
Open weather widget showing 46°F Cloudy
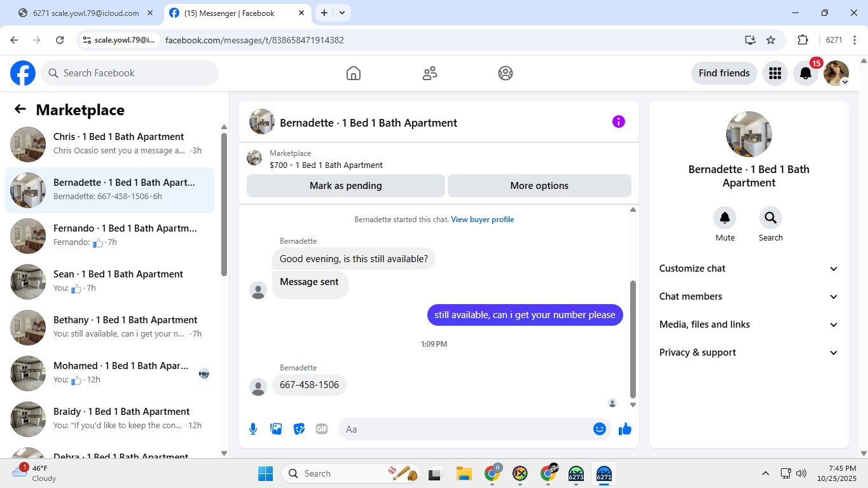33,473
